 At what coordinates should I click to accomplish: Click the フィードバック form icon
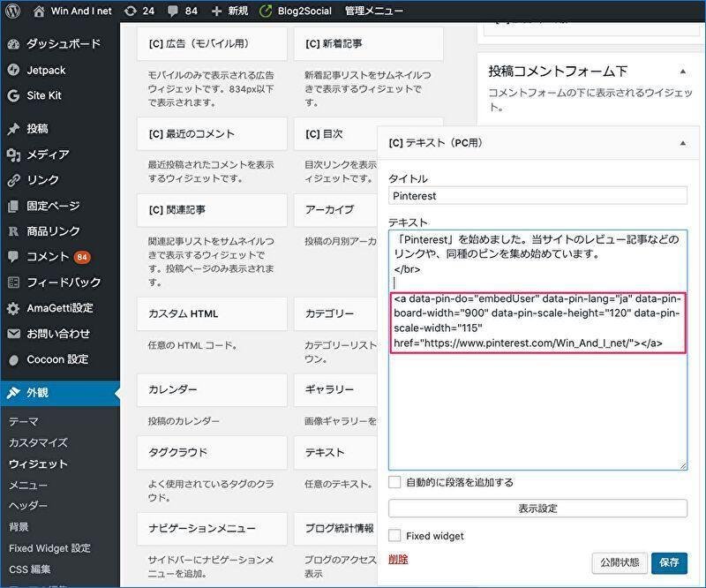(13, 283)
